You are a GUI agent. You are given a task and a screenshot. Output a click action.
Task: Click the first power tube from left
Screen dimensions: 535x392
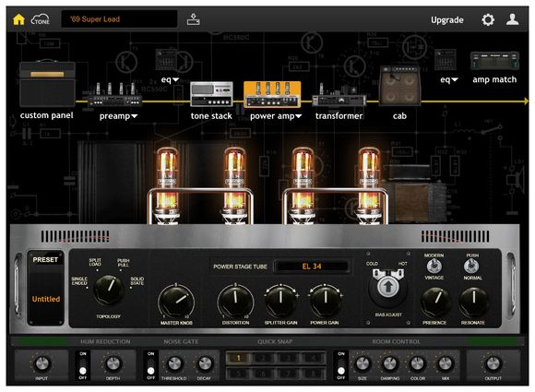pos(167,186)
